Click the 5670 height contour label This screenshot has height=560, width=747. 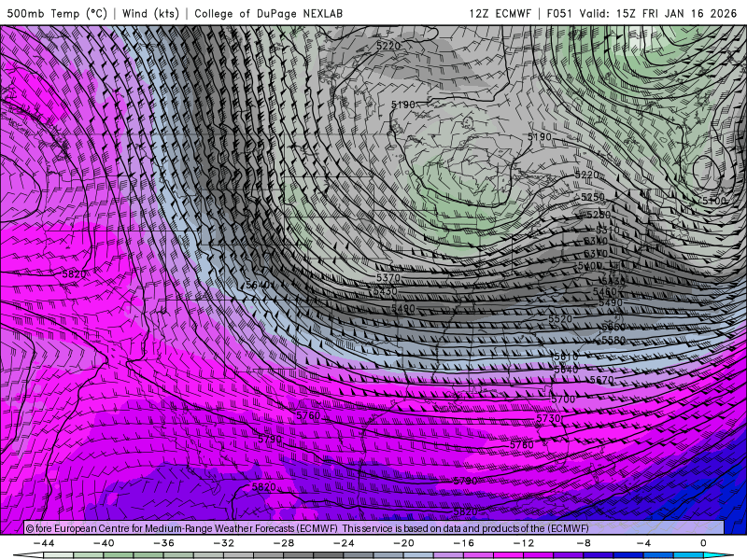click(601, 380)
